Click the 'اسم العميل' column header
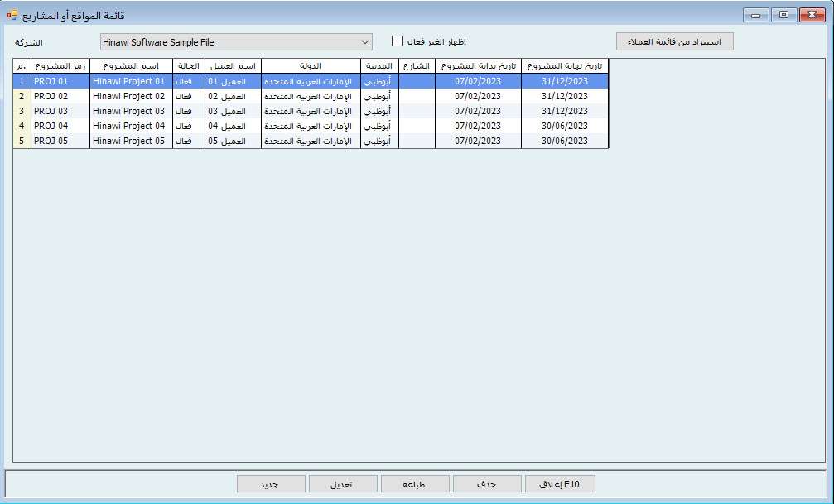The image size is (834, 504). point(233,66)
